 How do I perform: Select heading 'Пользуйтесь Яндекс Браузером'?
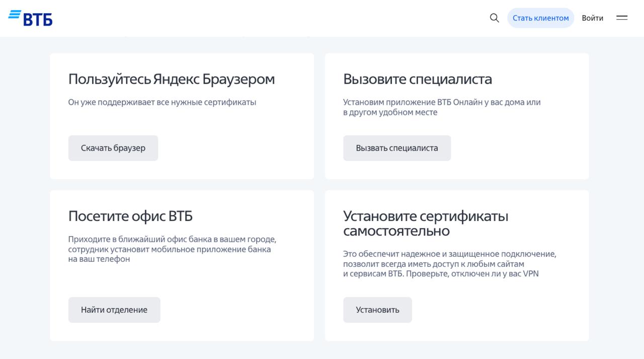point(172,80)
